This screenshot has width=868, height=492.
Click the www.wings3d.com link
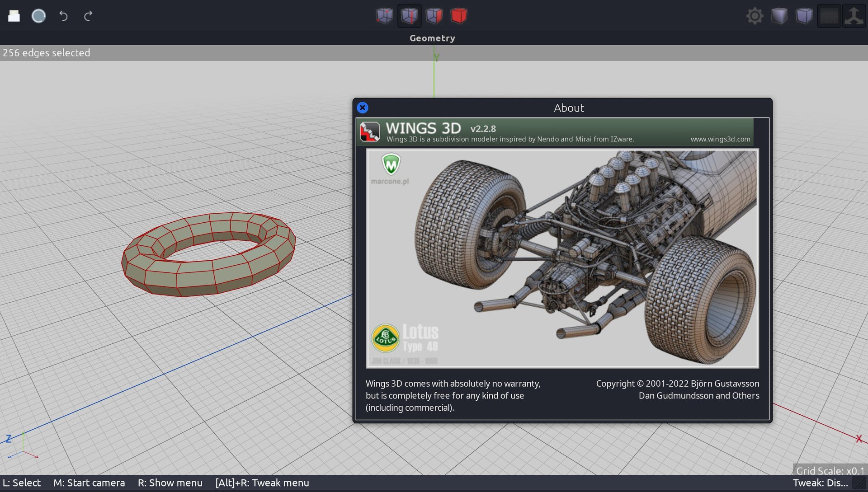(x=720, y=139)
